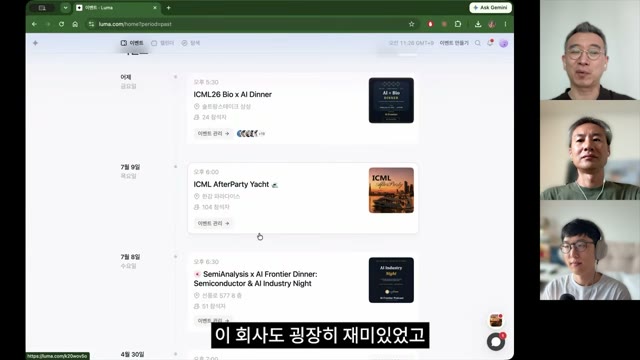Image resolution: width=640 pixels, height=360 pixels.
Task: Open the ICML26 Bio x AI Dinner event
Action: click(x=233, y=94)
